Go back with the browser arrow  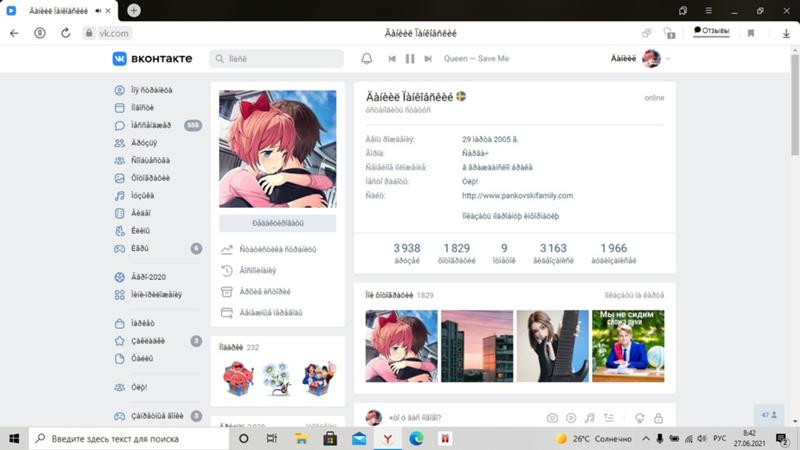coord(14,33)
